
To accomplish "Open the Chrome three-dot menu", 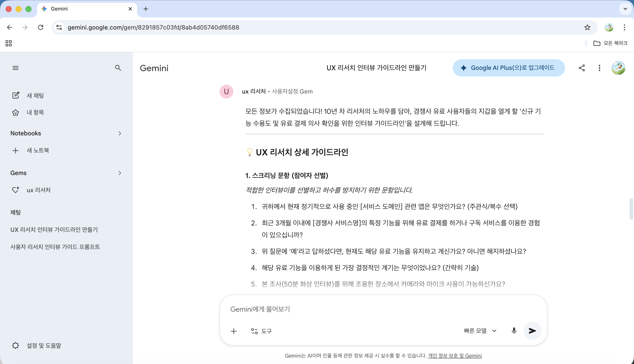I will coord(624,27).
